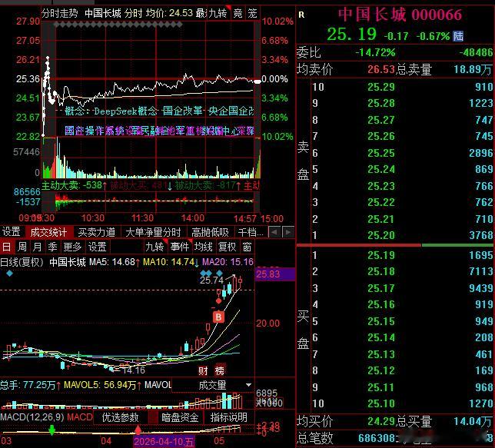Toggle 九转 indicator on K-line chart
The image size is (495, 448).
(154, 247)
